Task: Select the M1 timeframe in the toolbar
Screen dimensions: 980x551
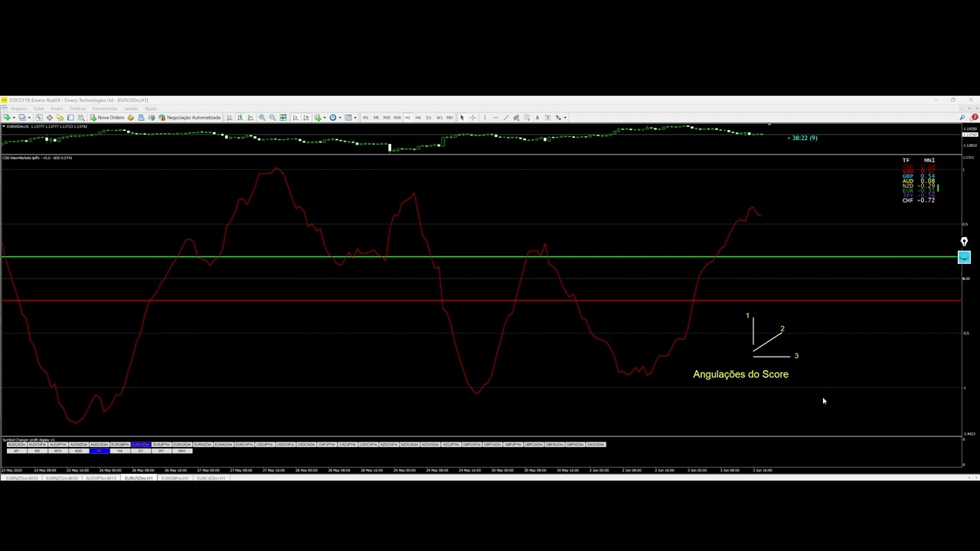Action: pyautogui.click(x=365, y=118)
